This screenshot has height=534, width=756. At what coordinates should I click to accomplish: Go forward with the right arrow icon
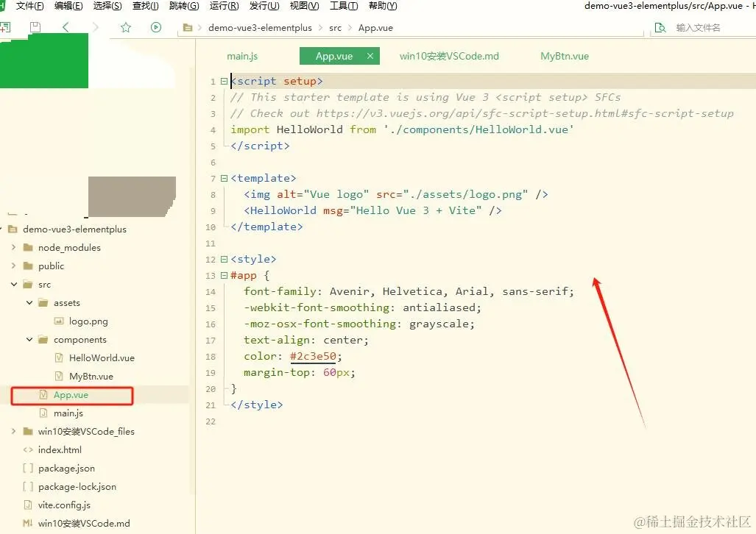[x=96, y=27]
